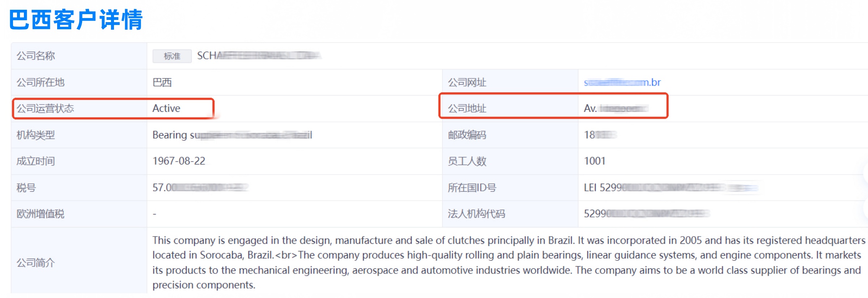868x298 pixels.
Task: Click the company introduction paragraph text
Action: [506, 262]
